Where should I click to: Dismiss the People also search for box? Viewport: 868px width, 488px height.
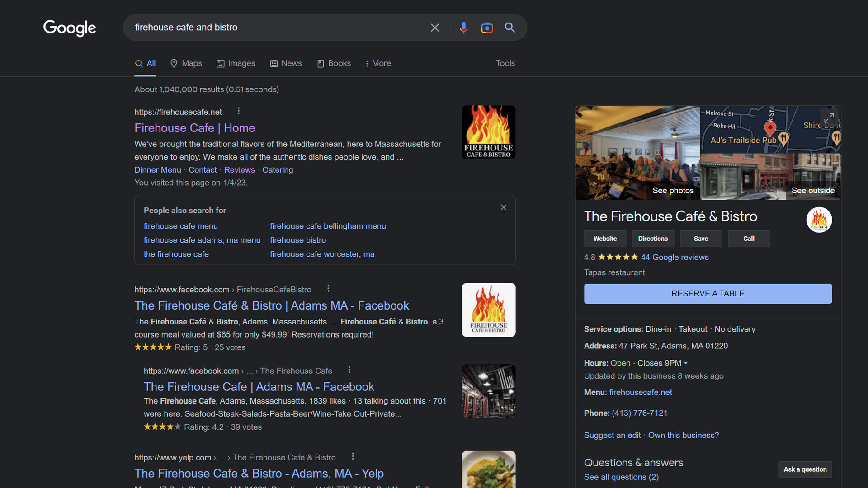pyautogui.click(x=503, y=207)
